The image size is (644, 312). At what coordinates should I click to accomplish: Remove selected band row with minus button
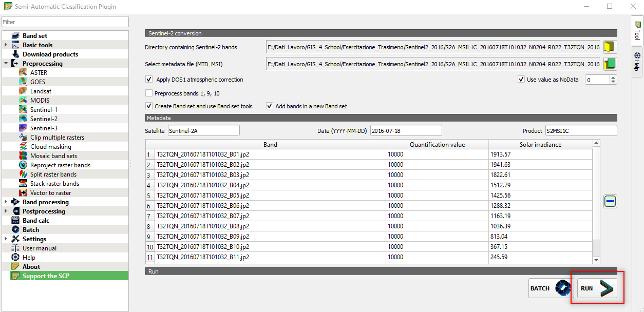pos(610,202)
